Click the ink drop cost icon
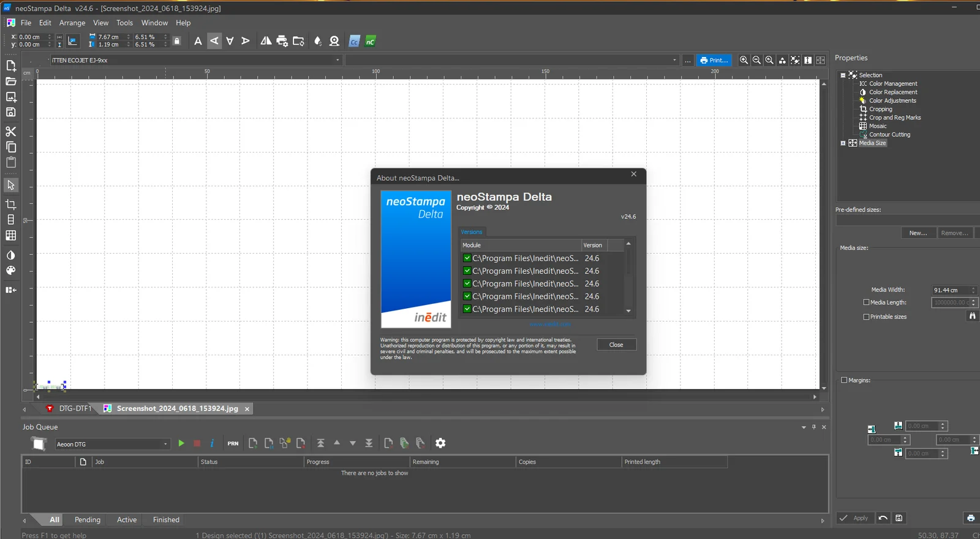980x539 pixels. pos(317,41)
